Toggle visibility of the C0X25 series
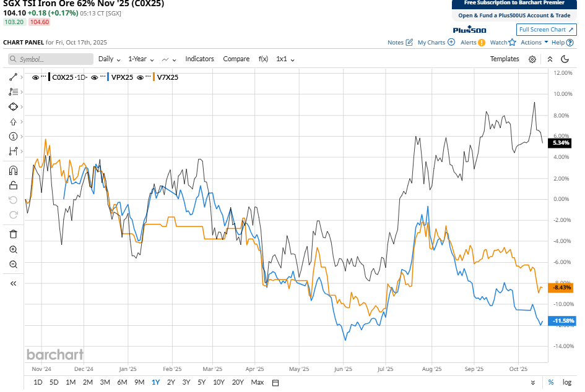The height and width of the screenshot is (392, 585). (35, 77)
